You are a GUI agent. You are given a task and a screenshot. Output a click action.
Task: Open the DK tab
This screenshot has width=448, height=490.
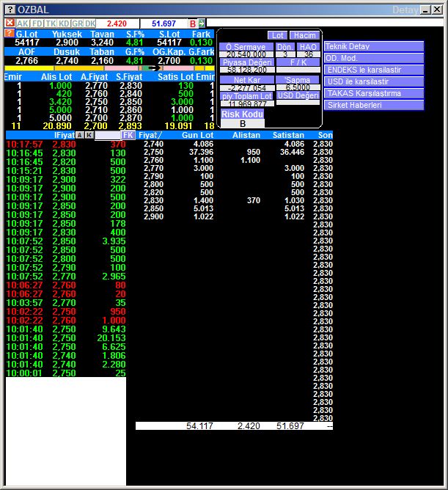[x=90, y=23]
